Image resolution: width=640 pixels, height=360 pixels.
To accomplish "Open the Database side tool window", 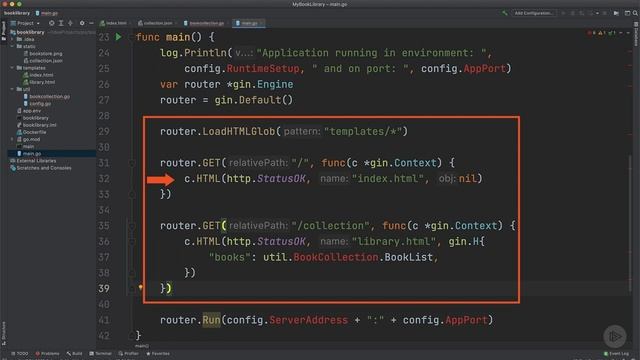I will pyautogui.click(x=636, y=35).
